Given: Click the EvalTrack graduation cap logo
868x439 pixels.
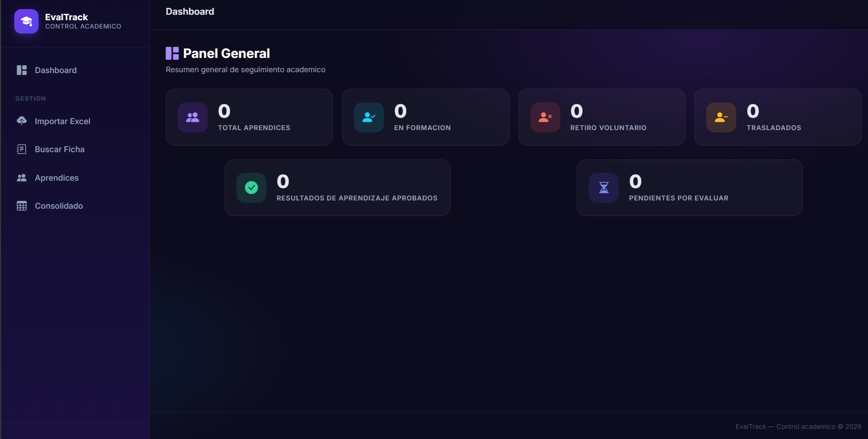Looking at the screenshot, I should pyautogui.click(x=26, y=21).
